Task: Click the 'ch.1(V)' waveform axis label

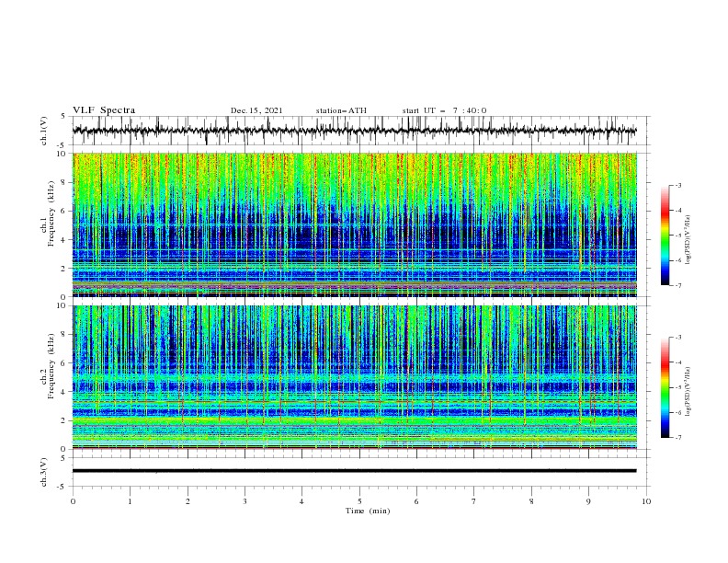Action: [x=44, y=131]
